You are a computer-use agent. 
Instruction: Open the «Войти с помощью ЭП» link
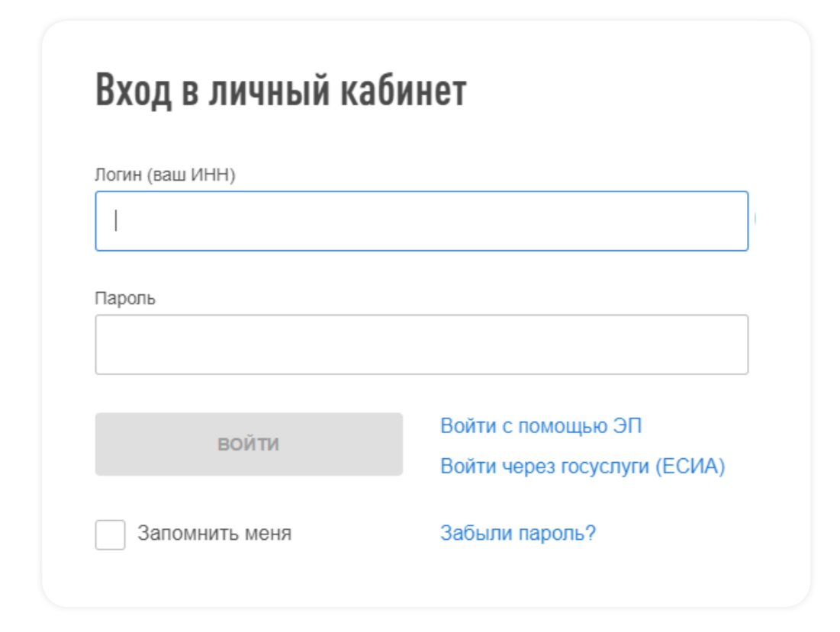pyautogui.click(x=541, y=426)
